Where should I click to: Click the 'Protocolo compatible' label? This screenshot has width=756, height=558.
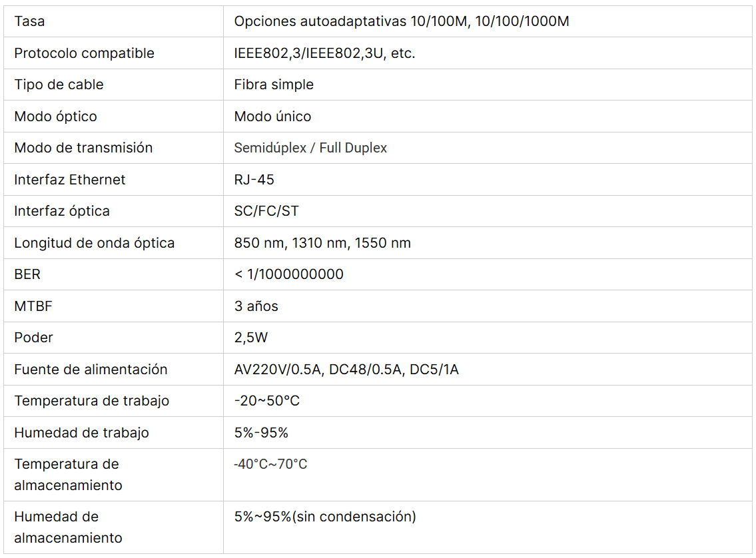pos(84,53)
